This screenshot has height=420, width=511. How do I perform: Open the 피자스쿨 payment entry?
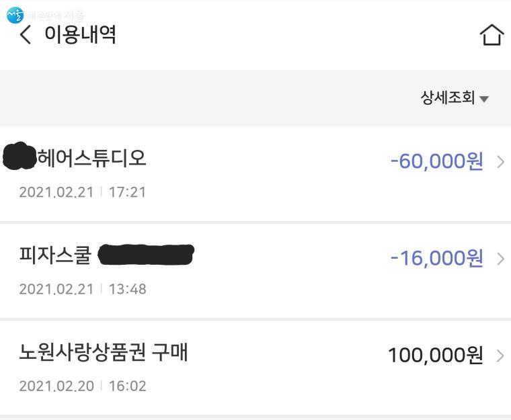click(54, 256)
